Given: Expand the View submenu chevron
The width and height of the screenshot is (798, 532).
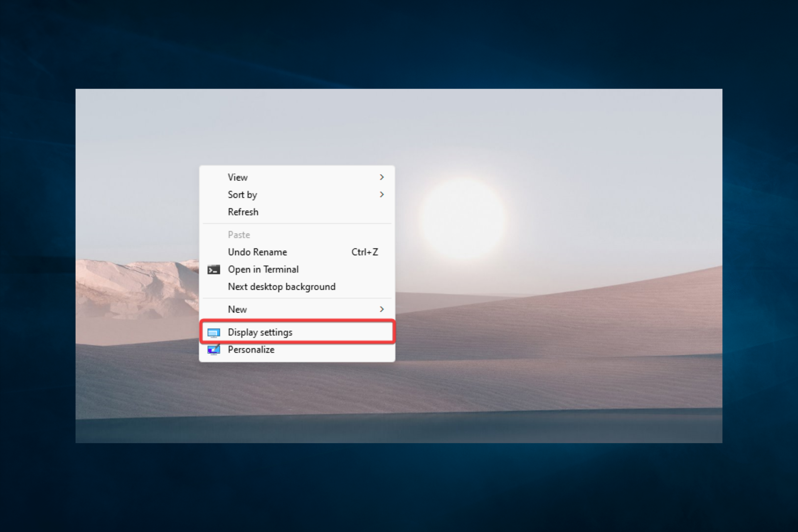Looking at the screenshot, I should click(x=382, y=177).
